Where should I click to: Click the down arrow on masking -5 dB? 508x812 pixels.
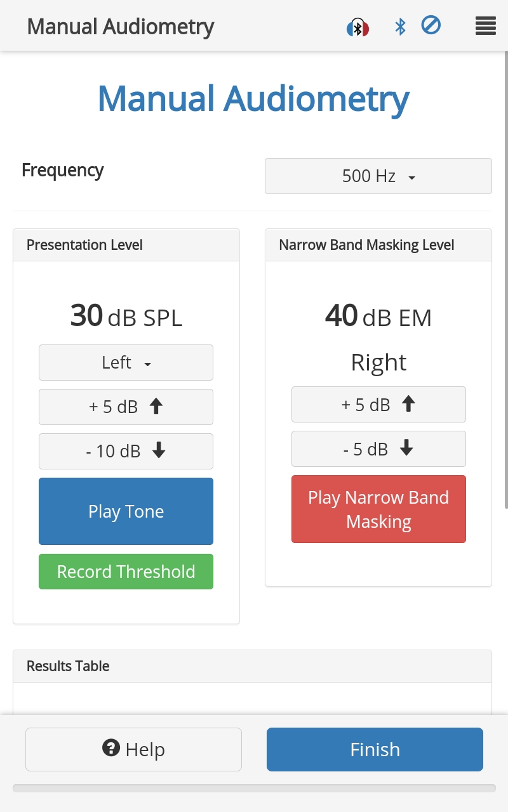coord(406,449)
